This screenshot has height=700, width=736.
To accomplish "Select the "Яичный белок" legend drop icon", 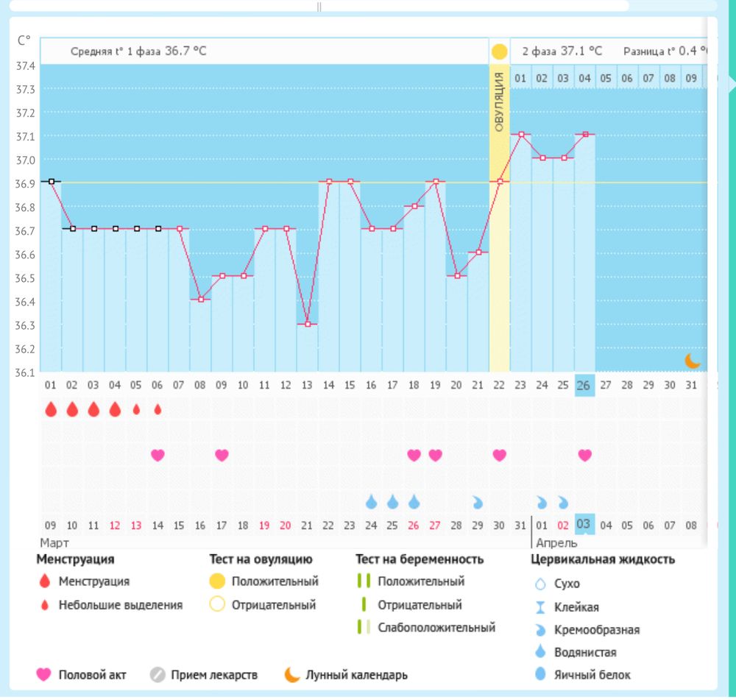I will 541,674.
